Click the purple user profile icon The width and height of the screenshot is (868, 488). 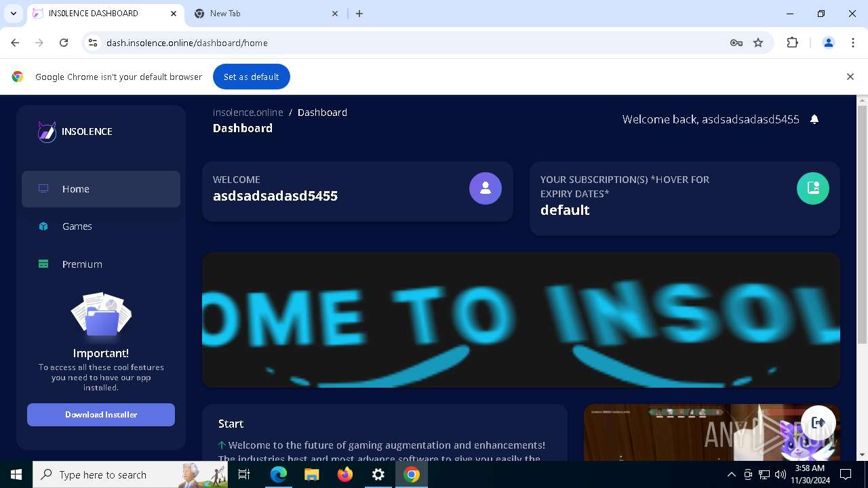click(486, 188)
